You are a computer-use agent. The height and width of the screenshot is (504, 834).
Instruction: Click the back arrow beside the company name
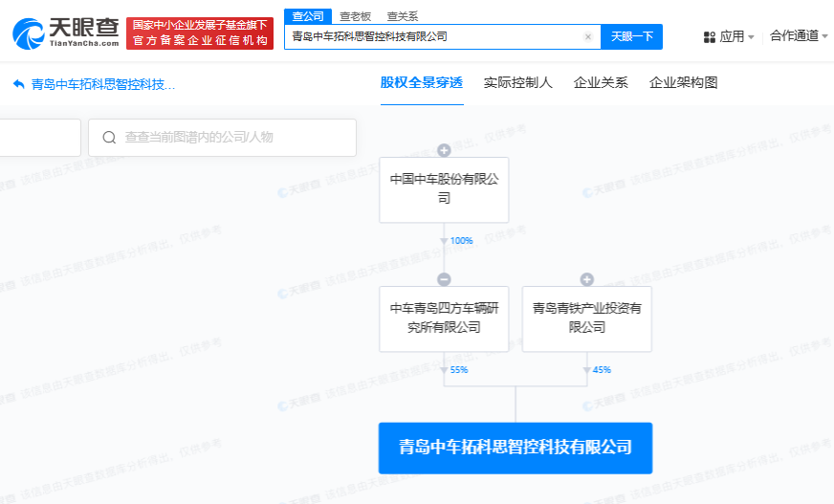pos(18,84)
